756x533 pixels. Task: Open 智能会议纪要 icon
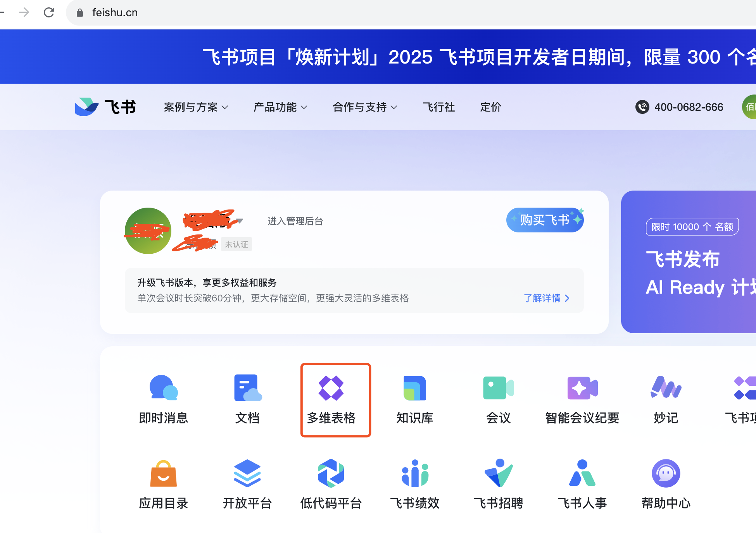[582, 388]
